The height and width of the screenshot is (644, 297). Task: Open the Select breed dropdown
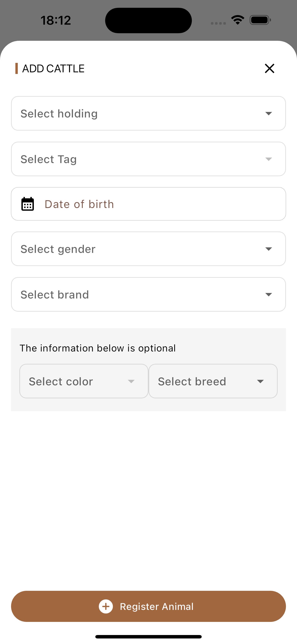[213, 381]
